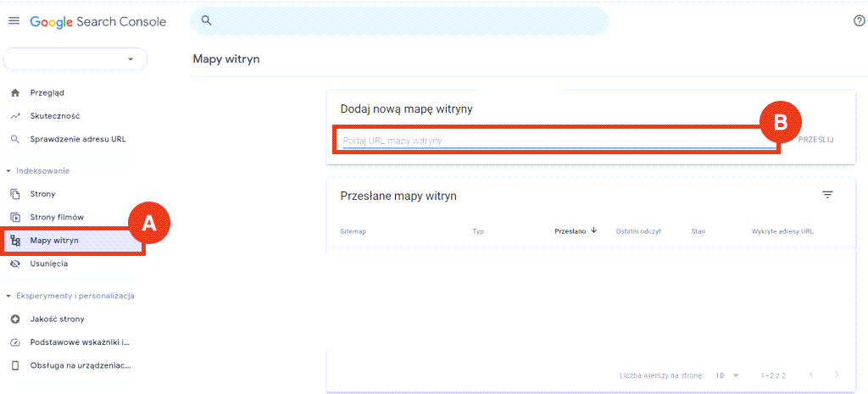868x394 pixels.
Task: Click the Usunięcia crossed-eye icon
Action: click(14, 264)
